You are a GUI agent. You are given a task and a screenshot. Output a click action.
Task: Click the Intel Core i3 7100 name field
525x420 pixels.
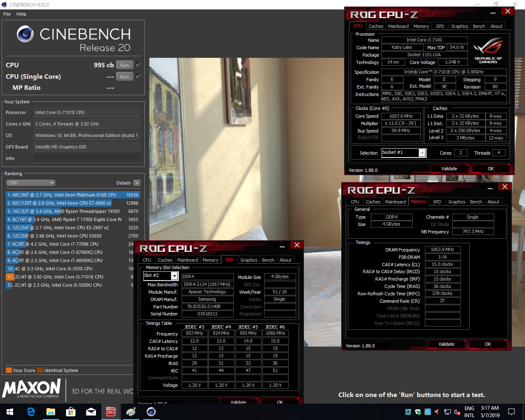pos(424,40)
